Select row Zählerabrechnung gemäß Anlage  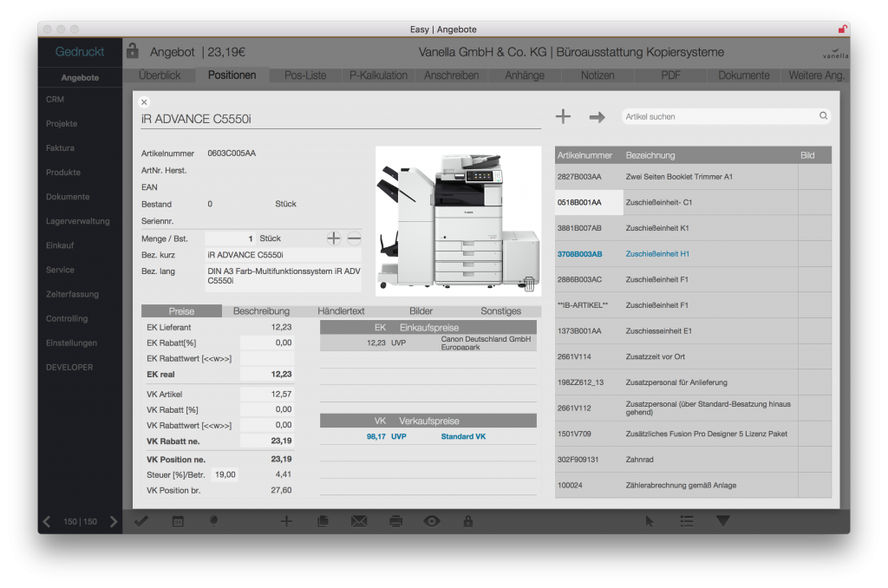(693, 486)
